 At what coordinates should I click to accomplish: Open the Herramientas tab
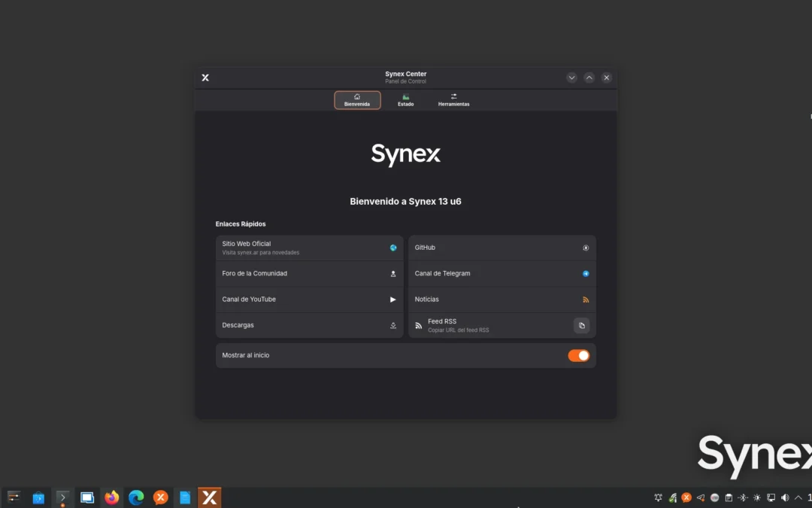pyautogui.click(x=453, y=99)
